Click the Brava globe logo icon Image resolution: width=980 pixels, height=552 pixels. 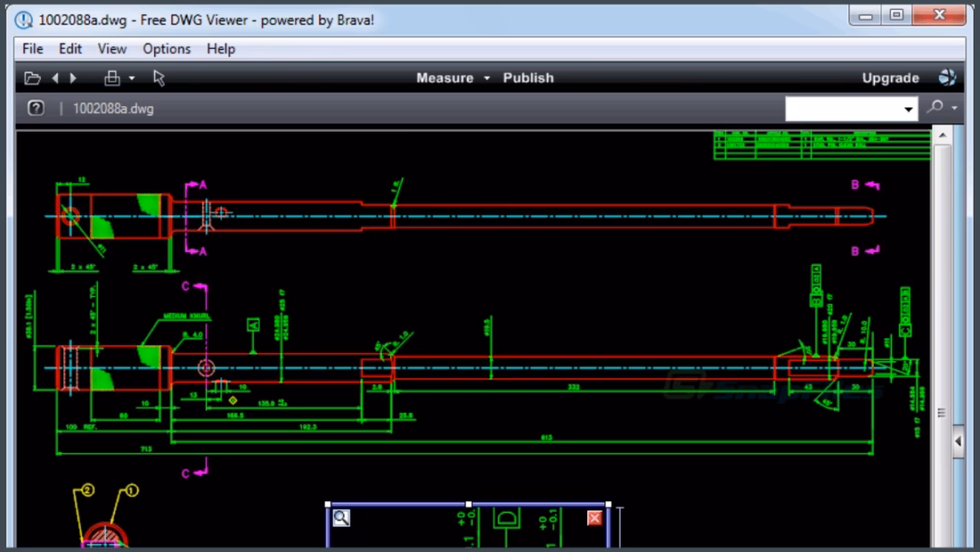(947, 78)
